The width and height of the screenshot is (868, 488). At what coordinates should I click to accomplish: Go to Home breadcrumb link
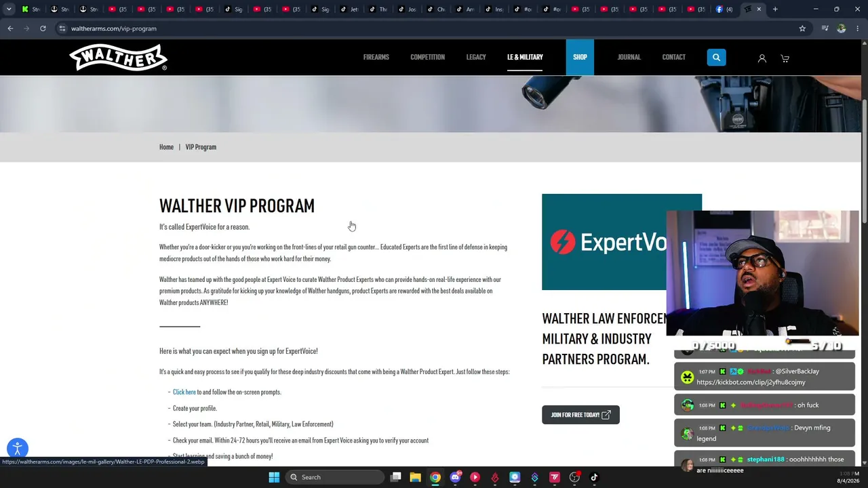coord(166,147)
